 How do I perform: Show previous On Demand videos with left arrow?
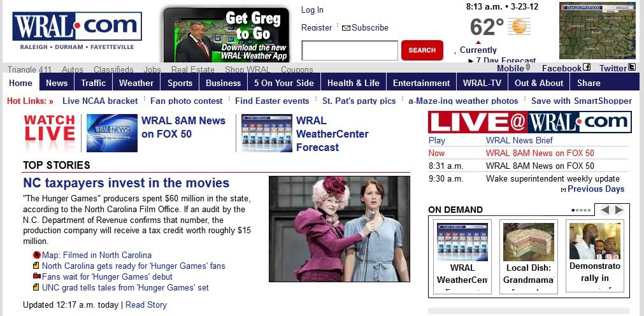point(605,210)
